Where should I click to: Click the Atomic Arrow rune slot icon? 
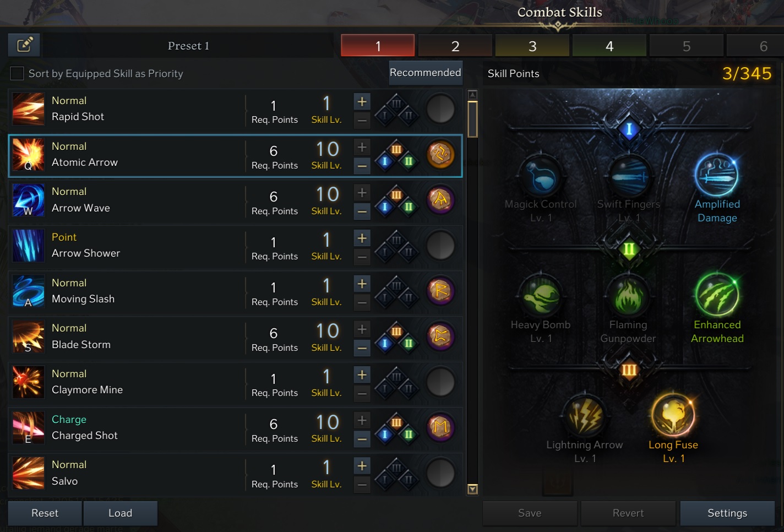point(440,154)
